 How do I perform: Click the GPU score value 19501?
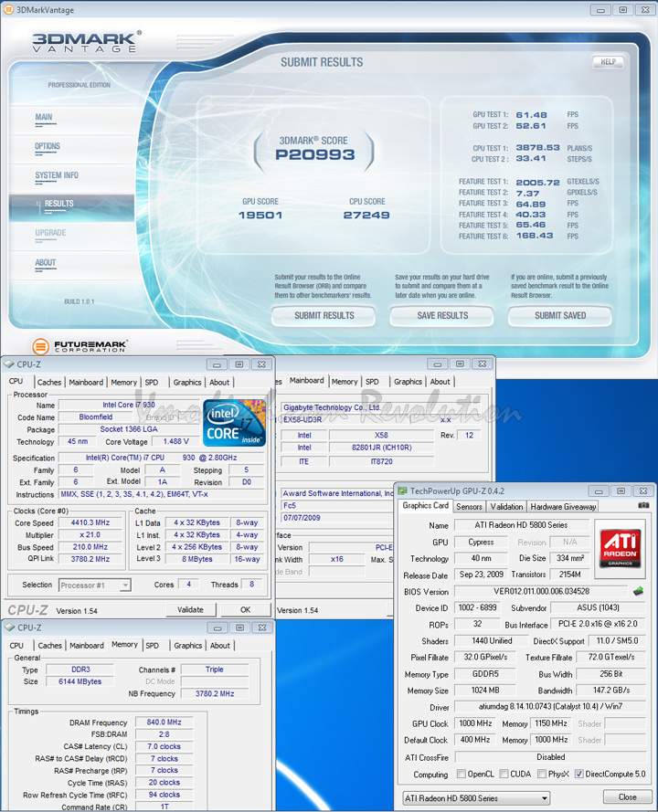pos(260,215)
